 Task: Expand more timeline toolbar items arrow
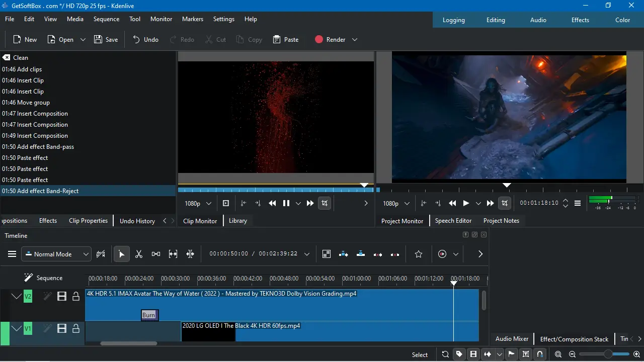click(480, 254)
